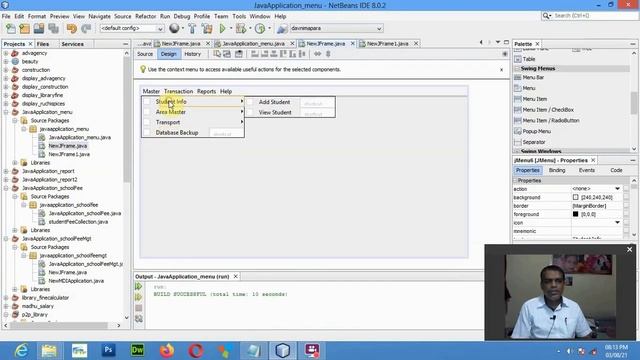Click the Debug Project toolbar icon
The image size is (640, 360).
pos(241,29)
